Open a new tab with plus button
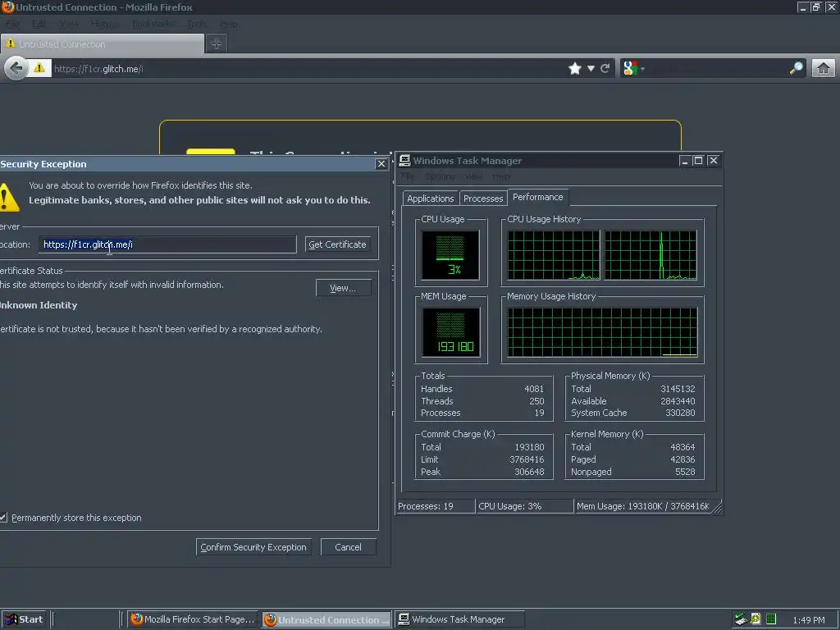 217,44
